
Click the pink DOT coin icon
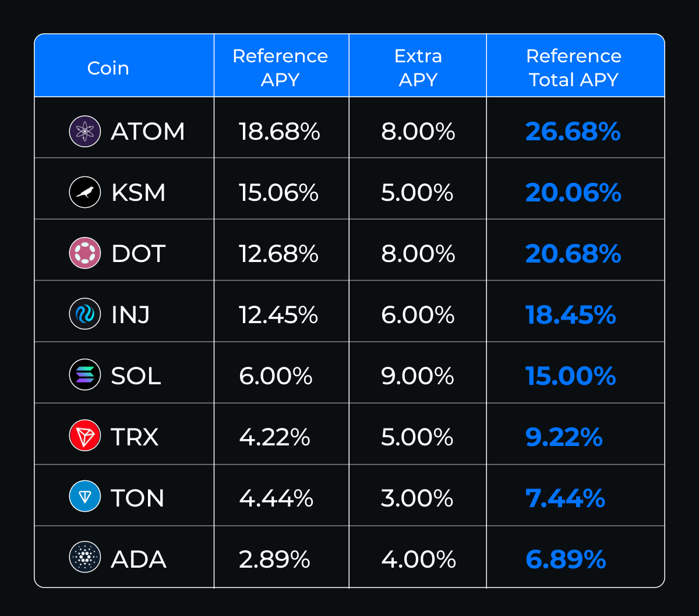pyautogui.click(x=85, y=253)
